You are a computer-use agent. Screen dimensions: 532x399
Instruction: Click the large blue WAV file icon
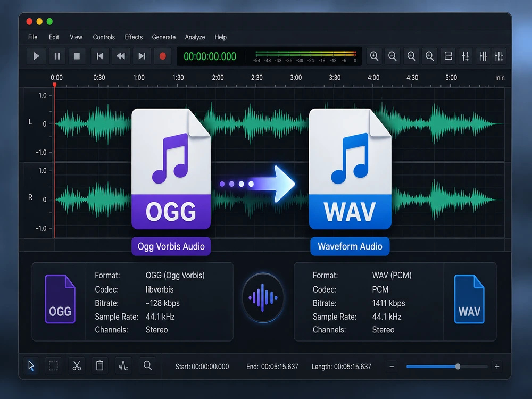[x=350, y=169]
